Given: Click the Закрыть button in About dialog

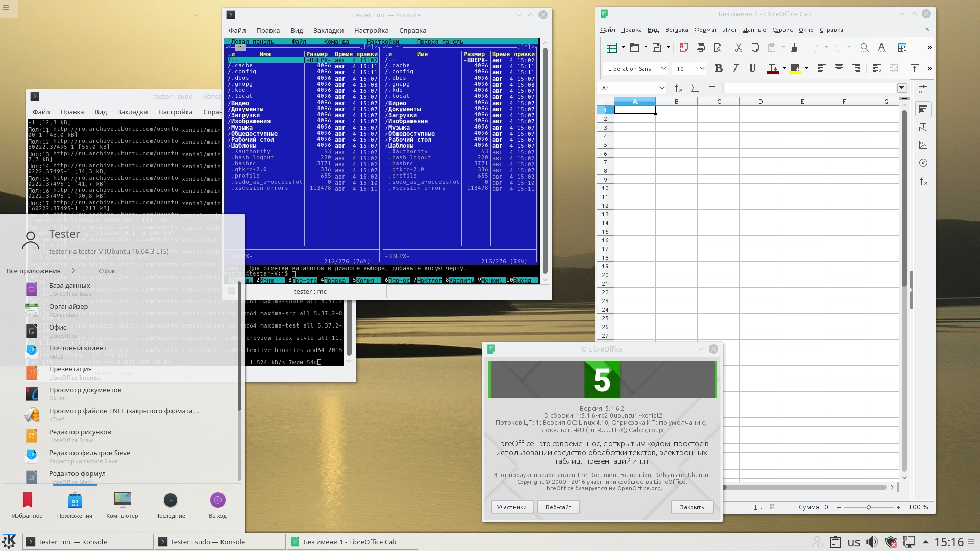Looking at the screenshot, I should click(x=692, y=507).
